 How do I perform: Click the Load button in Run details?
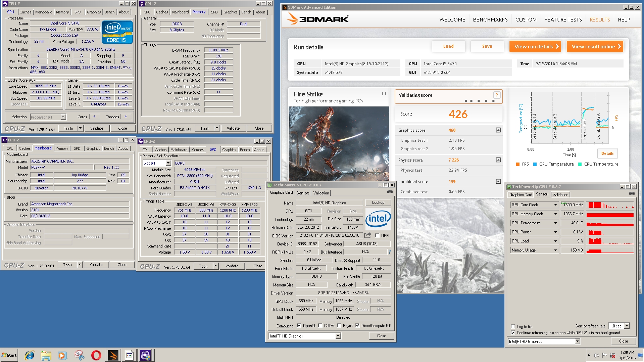[448, 46]
